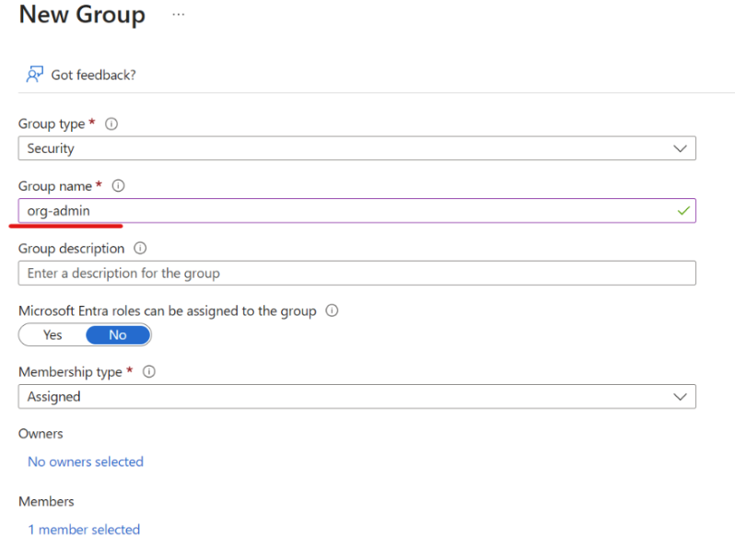Open the Got feedback? link
The width and height of the screenshot is (735, 560).
pyautogui.click(x=93, y=75)
